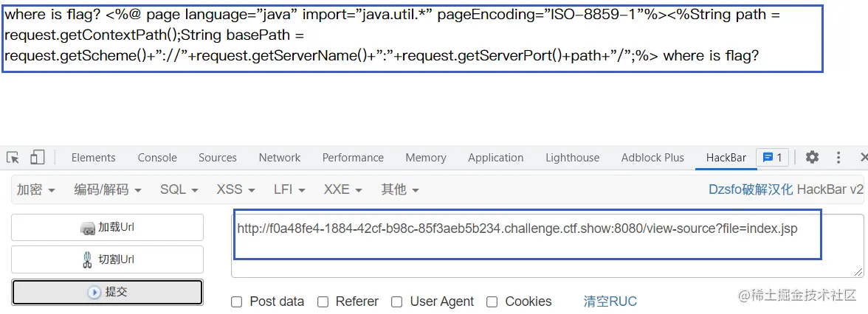The height and width of the screenshot is (314, 868).
Task: Open the XSS dropdown menu
Action: 236,189
